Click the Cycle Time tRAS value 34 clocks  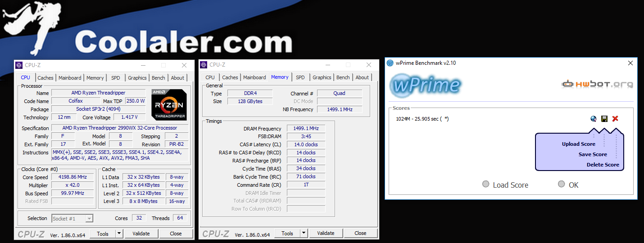tap(306, 168)
